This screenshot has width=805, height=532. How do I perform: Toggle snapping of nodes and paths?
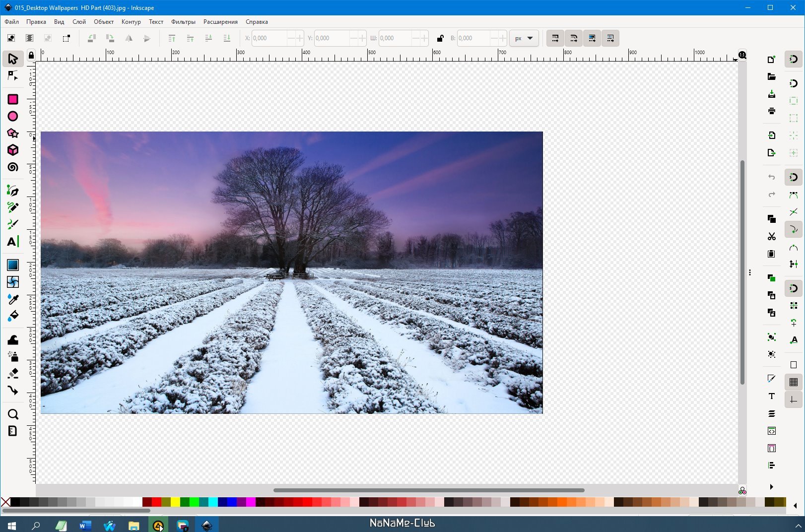794,177
